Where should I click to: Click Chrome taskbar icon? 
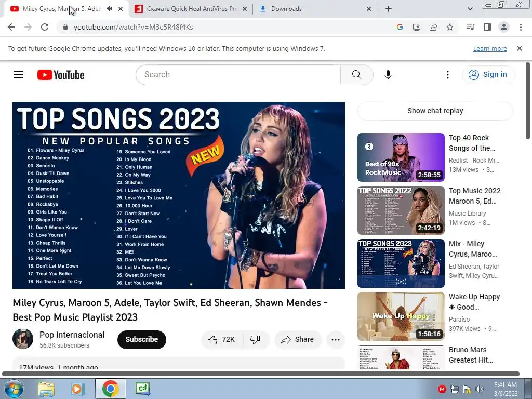click(110, 389)
